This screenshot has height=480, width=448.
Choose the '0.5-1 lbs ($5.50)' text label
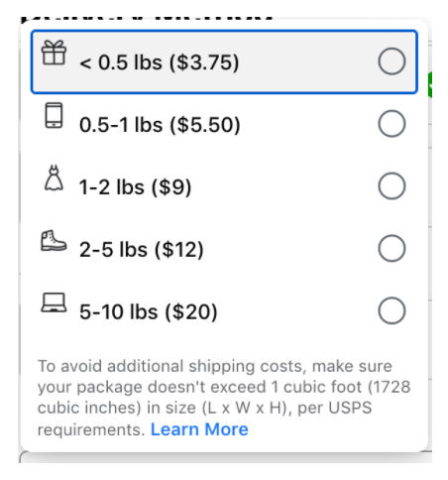[x=160, y=125]
